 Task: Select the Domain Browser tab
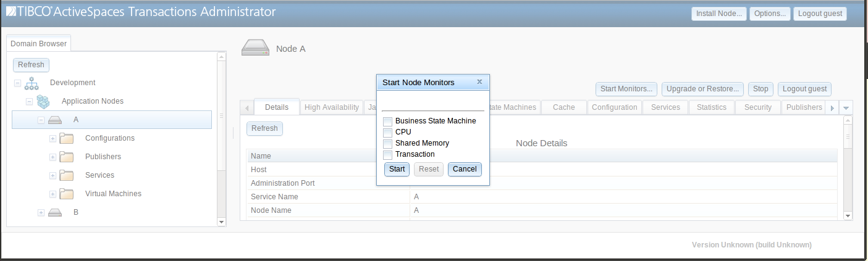click(x=38, y=44)
